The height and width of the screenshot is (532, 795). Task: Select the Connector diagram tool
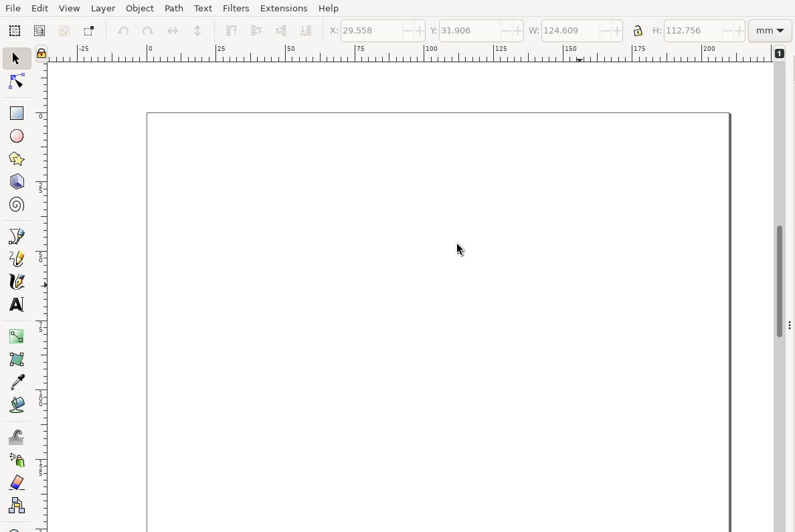click(16, 505)
